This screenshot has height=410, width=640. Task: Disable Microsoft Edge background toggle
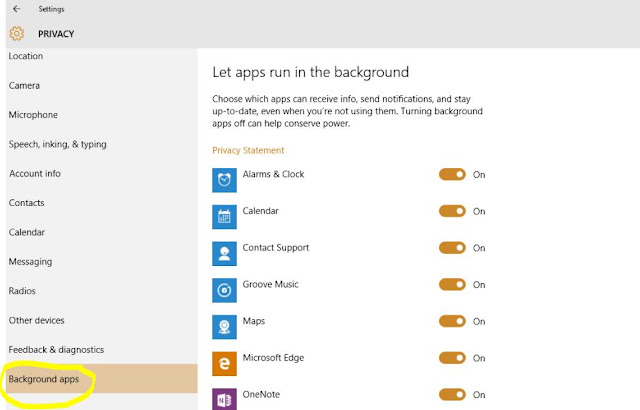[452, 358]
